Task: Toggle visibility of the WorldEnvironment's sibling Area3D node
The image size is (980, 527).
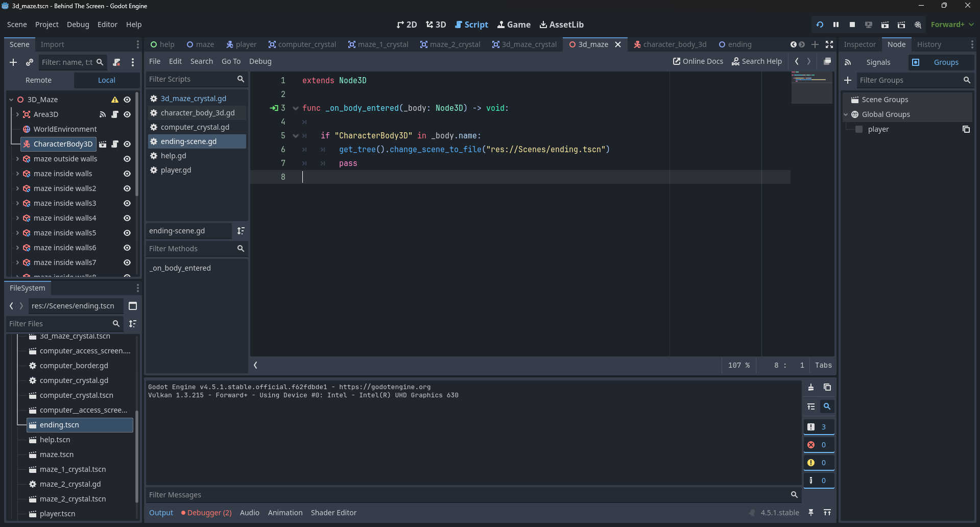Action: tap(127, 114)
